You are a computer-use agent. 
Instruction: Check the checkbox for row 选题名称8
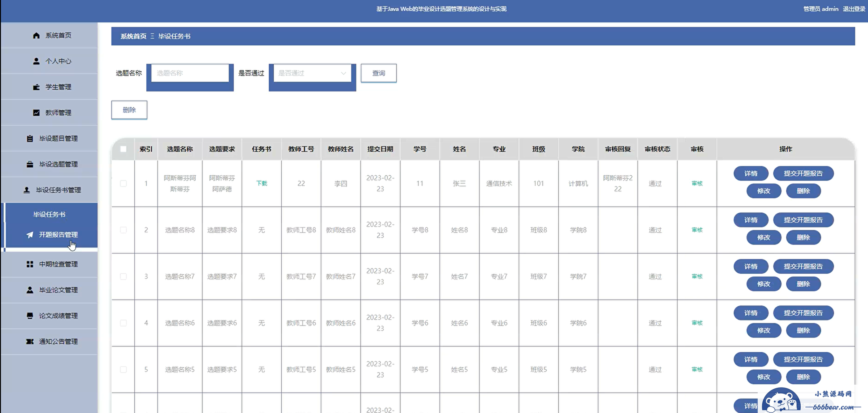[x=123, y=230]
